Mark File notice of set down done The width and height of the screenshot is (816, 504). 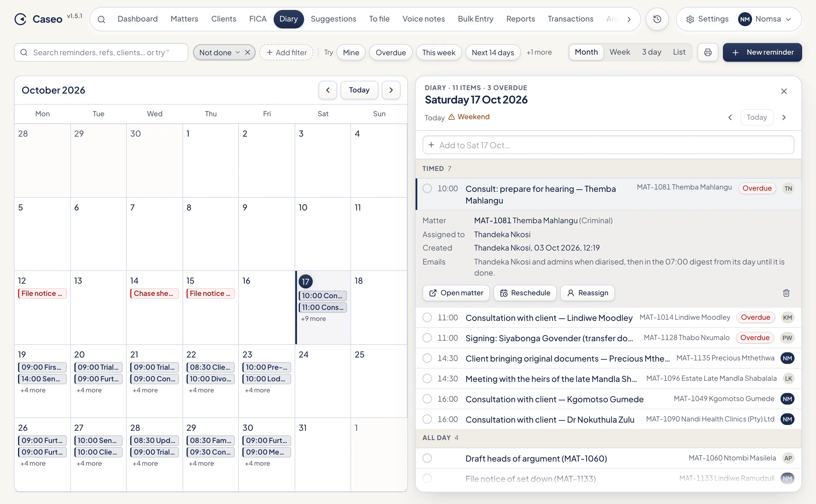[427, 478]
